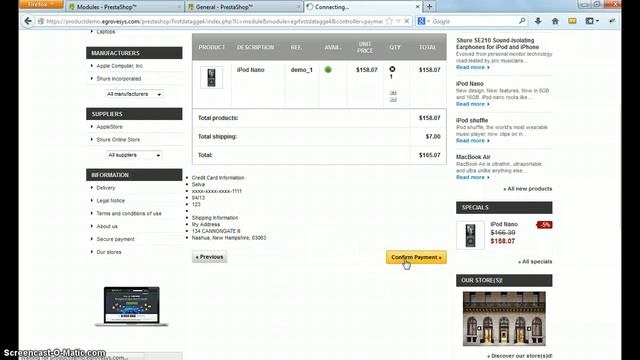
Task: Select the 'demo_1' reference cell
Action: (x=302, y=70)
